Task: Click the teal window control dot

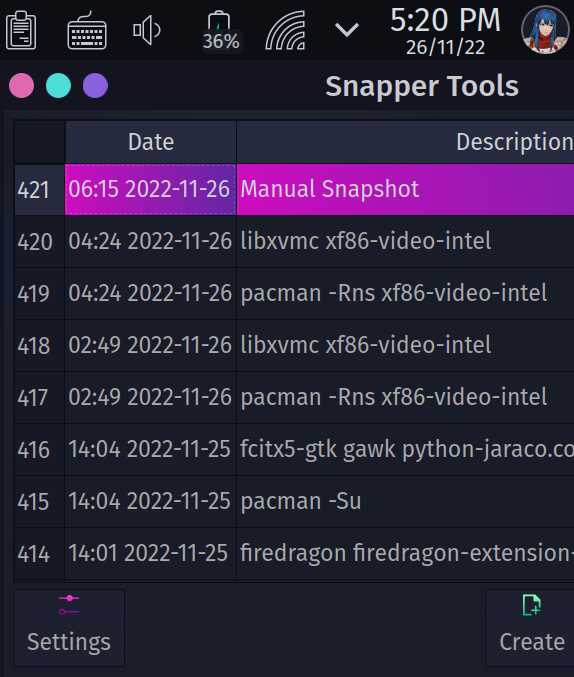Action: pyautogui.click(x=58, y=85)
